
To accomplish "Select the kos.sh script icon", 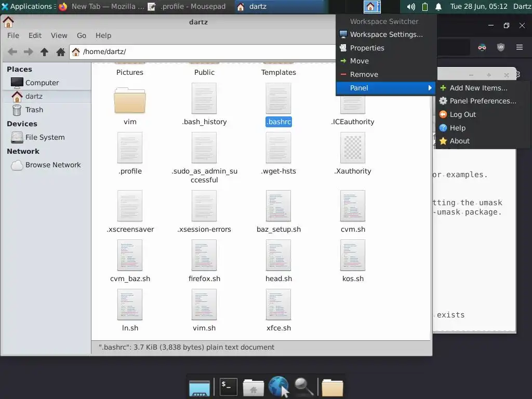I will (x=353, y=255).
